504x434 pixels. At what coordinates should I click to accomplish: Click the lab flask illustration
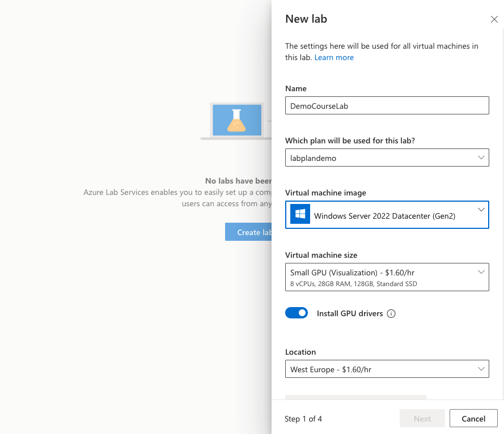(237, 120)
